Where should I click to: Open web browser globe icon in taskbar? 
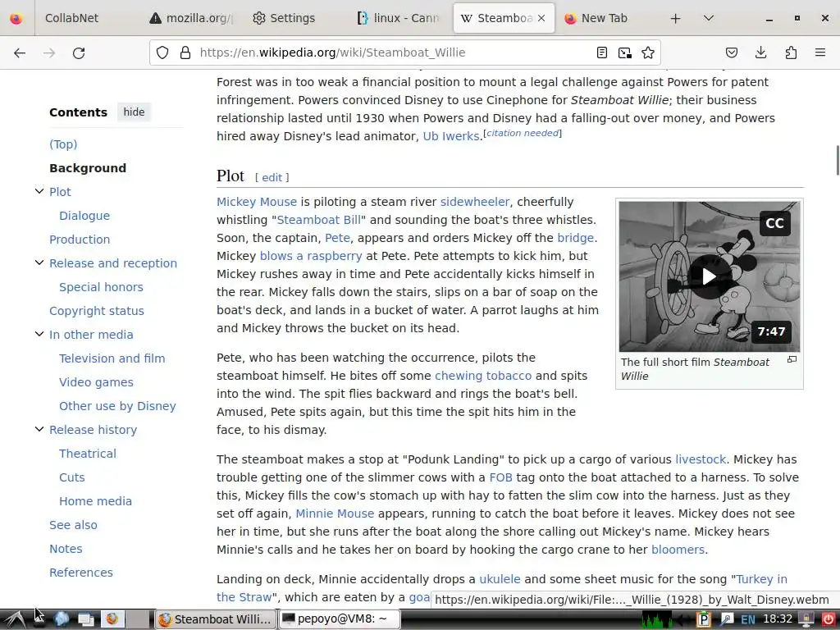[x=61, y=619]
